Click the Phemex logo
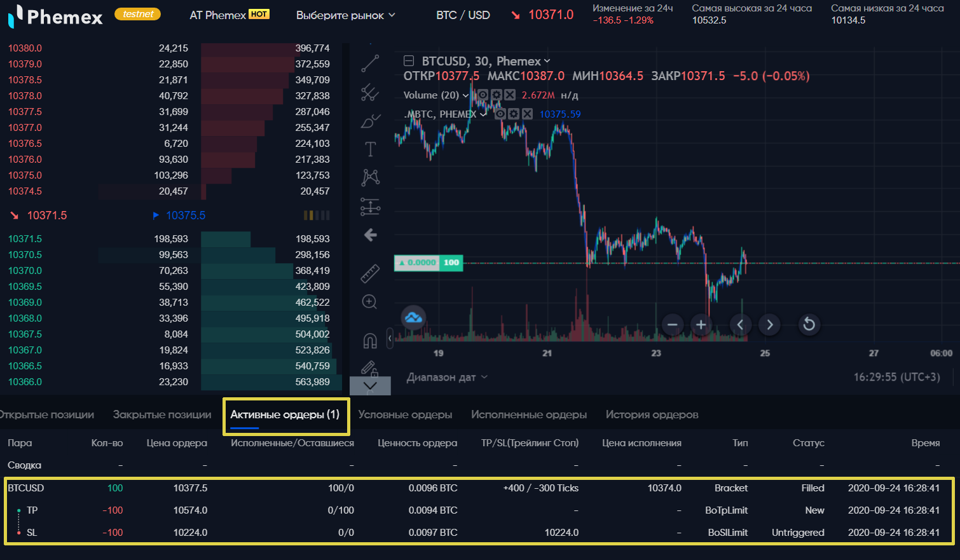 pos(55,16)
